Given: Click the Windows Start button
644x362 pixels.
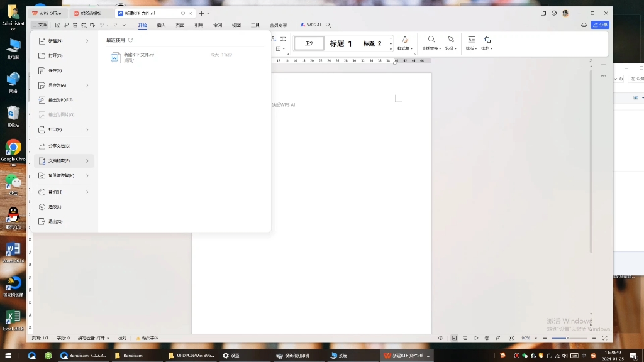Looking at the screenshot, I should pos(8,356).
